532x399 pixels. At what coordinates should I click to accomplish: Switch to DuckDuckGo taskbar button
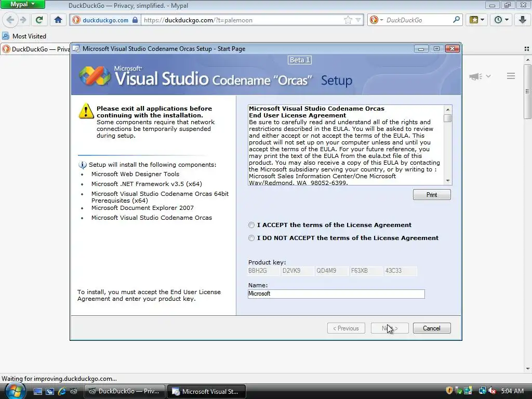pyautogui.click(x=124, y=391)
